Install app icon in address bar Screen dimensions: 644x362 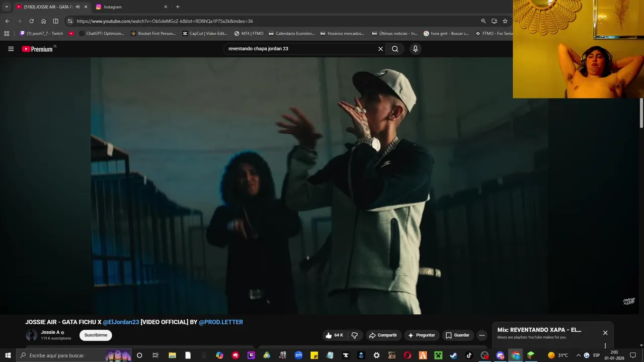494,21
